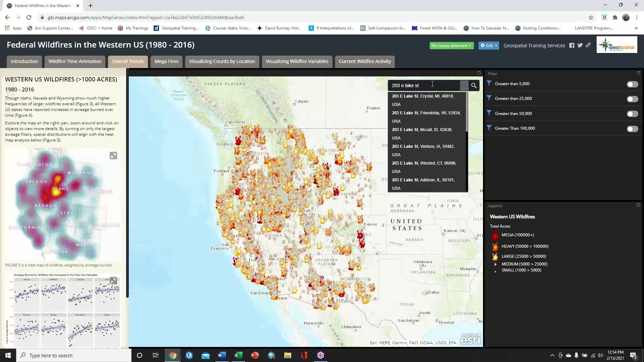Open the browser extensions puzzle icon
The image size is (644, 362).
click(615, 17)
